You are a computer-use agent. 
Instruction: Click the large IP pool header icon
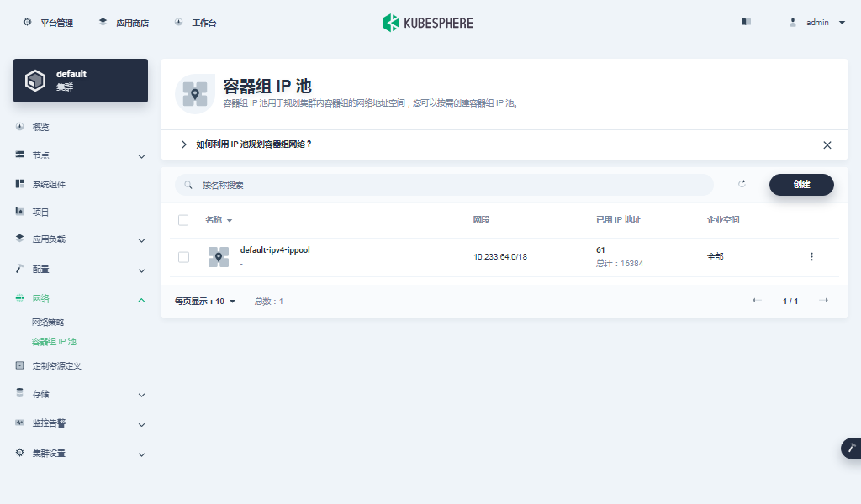point(195,94)
